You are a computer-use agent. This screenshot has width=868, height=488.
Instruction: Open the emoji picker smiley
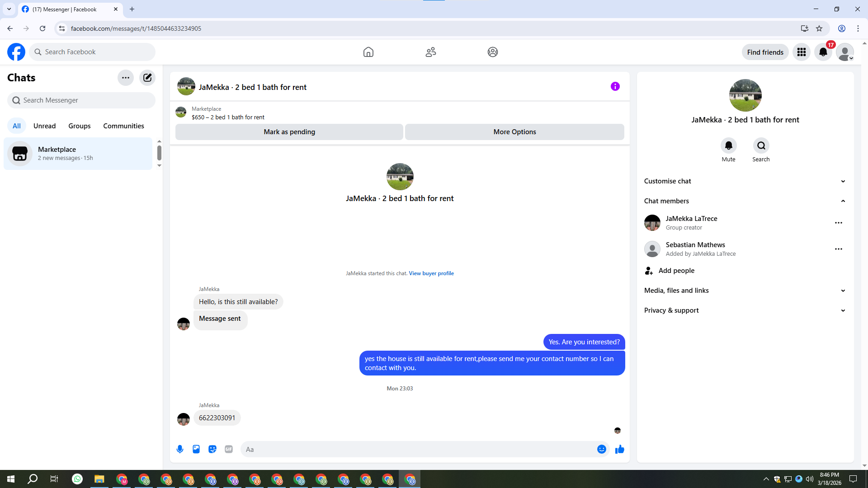click(x=601, y=449)
